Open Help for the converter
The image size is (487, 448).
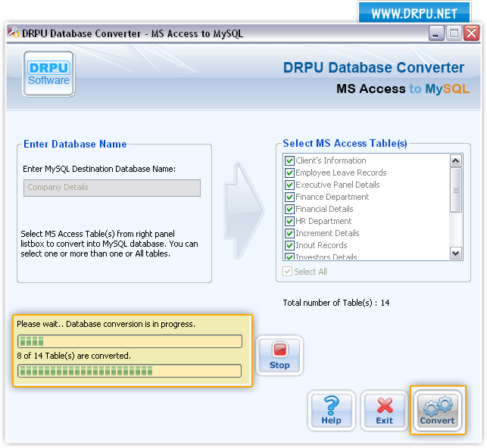[332, 410]
